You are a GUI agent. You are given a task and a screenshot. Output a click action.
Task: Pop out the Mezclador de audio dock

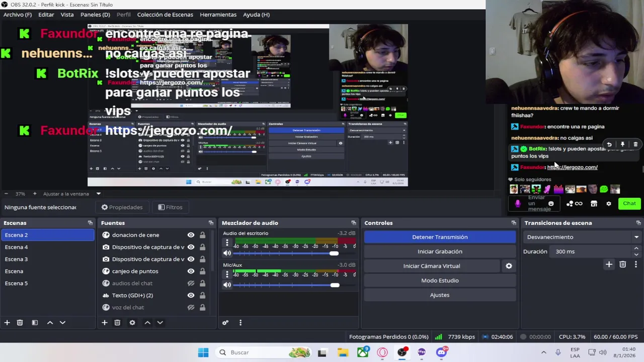tap(354, 223)
